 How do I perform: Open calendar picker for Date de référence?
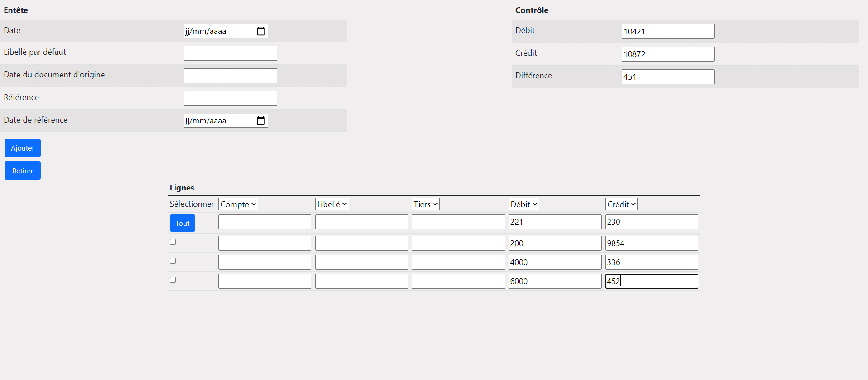[261, 121]
